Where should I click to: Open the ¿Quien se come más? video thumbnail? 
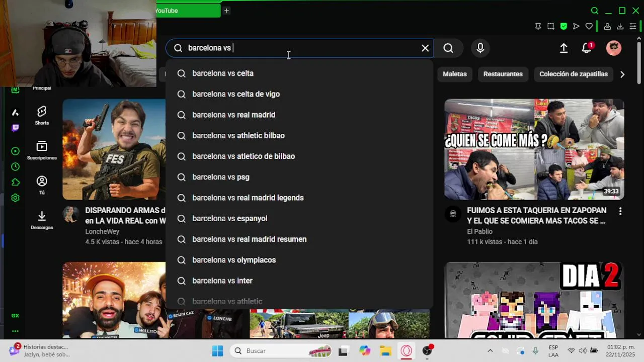(534, 149)
